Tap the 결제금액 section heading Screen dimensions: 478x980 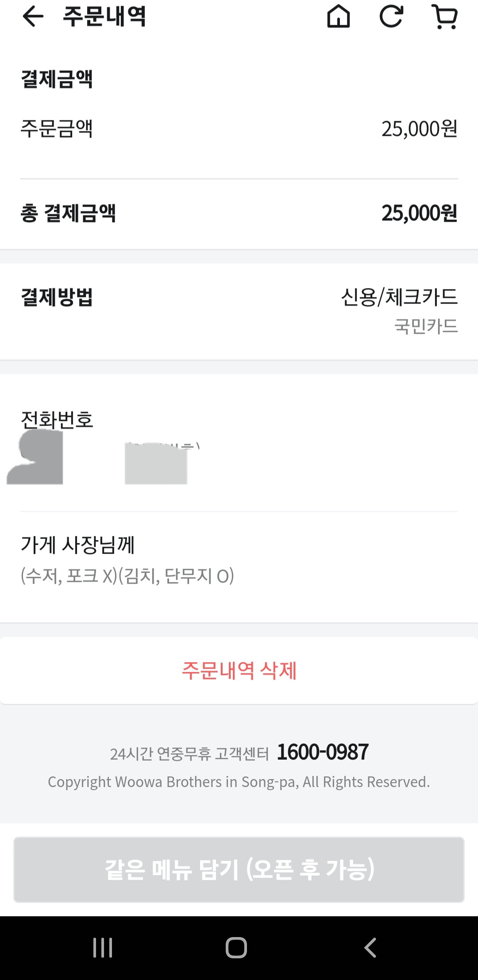pos(57,79)
